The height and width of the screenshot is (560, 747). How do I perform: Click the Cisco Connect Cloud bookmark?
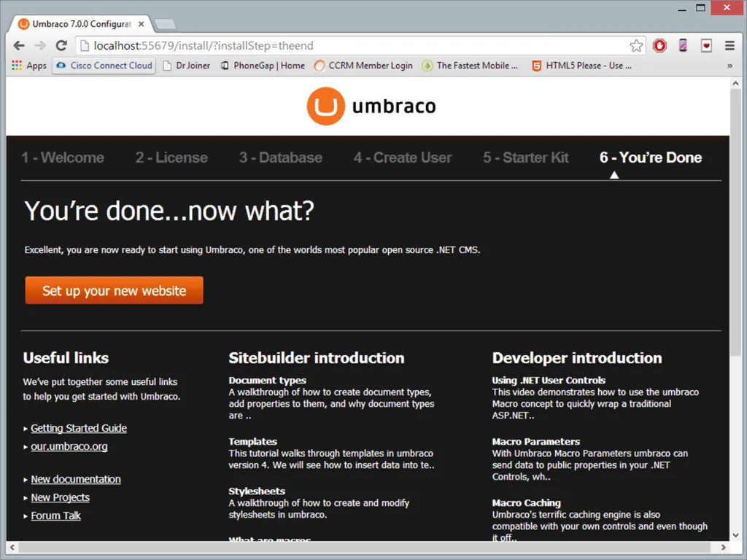tap(104, 66)
